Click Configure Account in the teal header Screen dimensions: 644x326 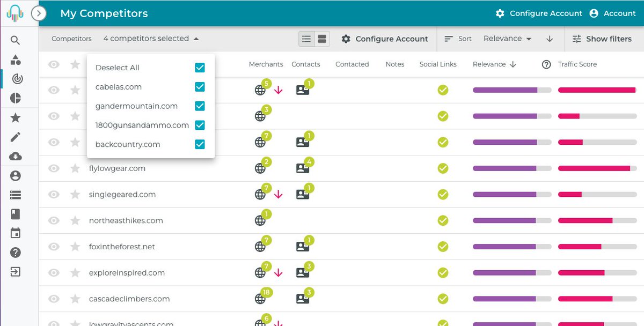538,13
